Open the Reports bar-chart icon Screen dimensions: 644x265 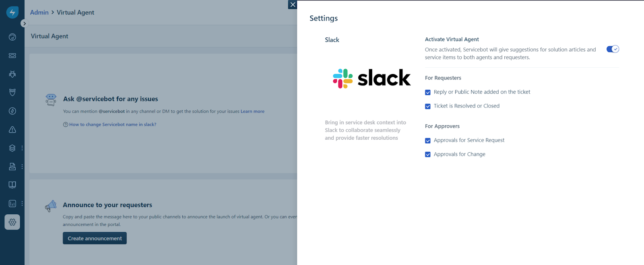12,203
